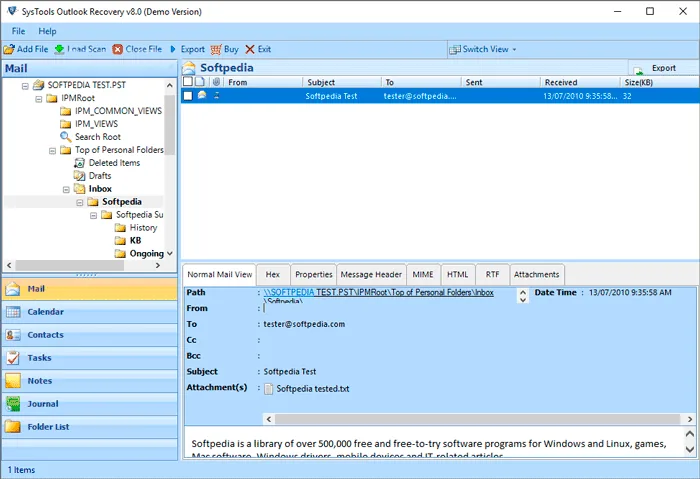This screenshot has width=700, height=479.
Task: Click the Notes navigation icon
Action: pyautogui.click(x=12, y=381)
